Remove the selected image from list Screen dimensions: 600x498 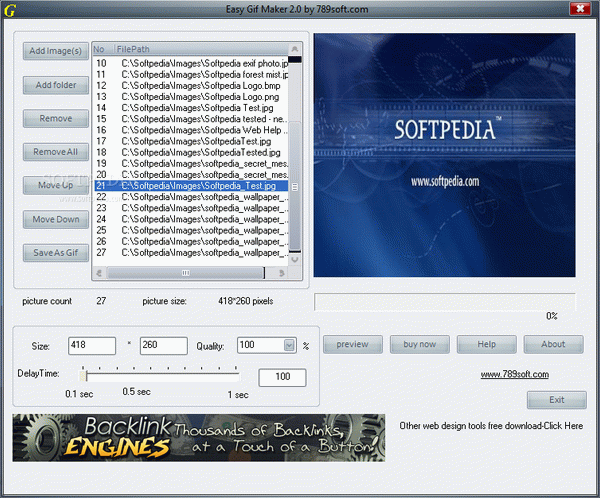tap(56, 119)
